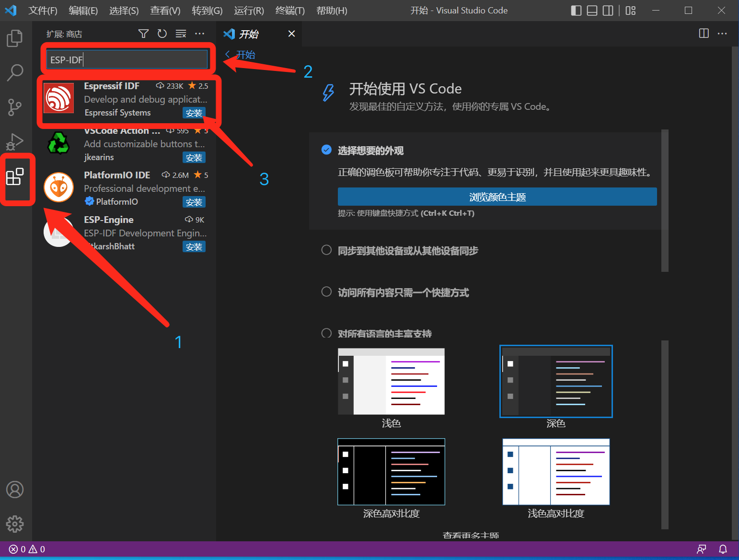Open the 编辑(E) menu
The image size is (739, 560).
pyautogui.click(x=83, y=11)
